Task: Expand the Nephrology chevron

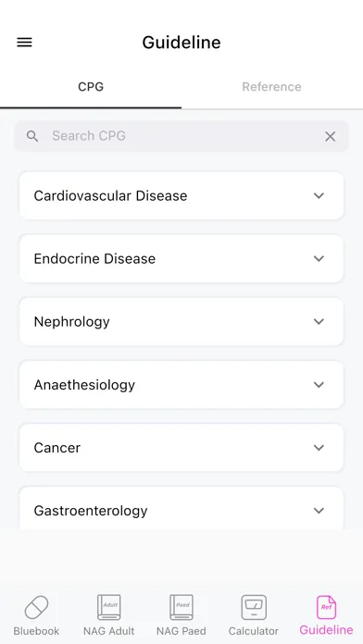Action: click(x=319, y=321)
